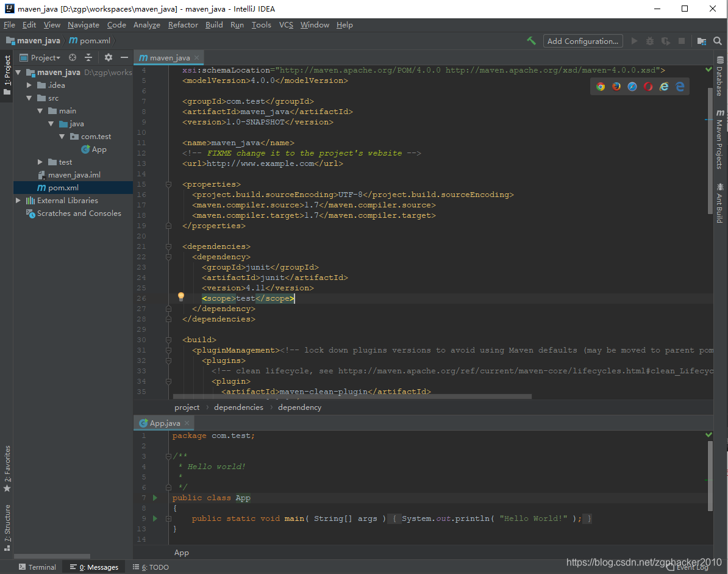The image size is (728, 574).
Task: Open the File menu
Action: (9, 24)
